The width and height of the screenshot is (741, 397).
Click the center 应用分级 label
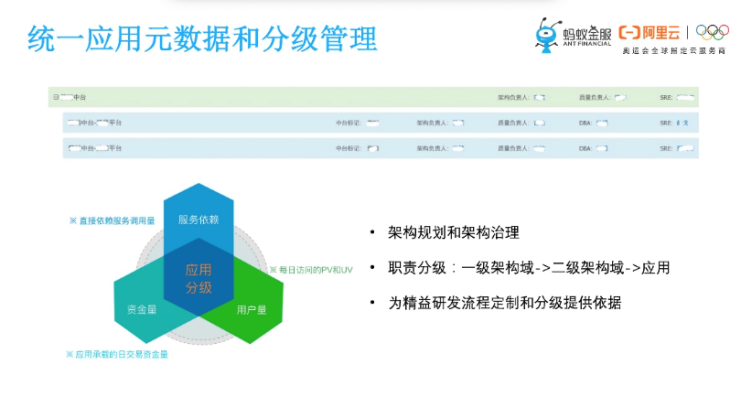point(198,278)
